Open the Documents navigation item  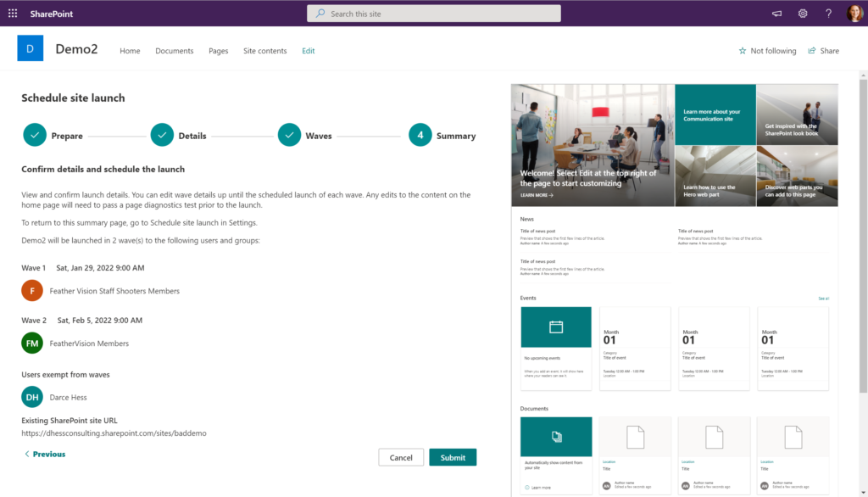point(175,50)
